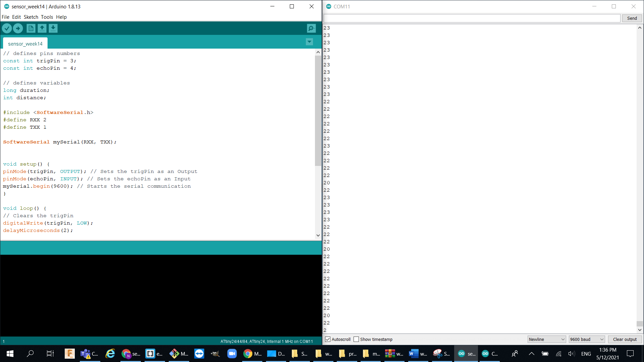Viewport: 644px width, 362px height.
Task: Open Zoom from the taskbar
Action: tap(232, 354)
